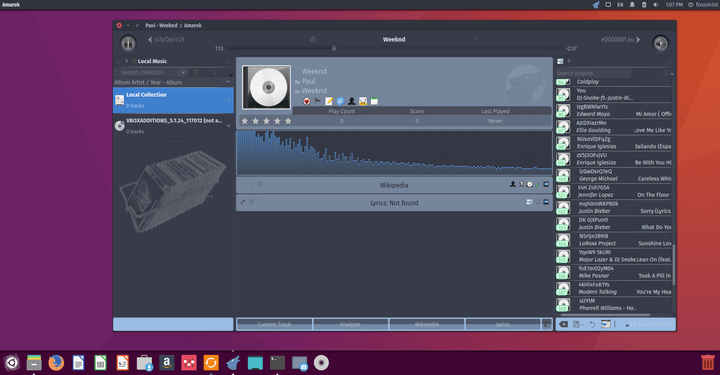Select the Local Collection item
This screenshot has width=720, height=375.
[x=173, y=100]
